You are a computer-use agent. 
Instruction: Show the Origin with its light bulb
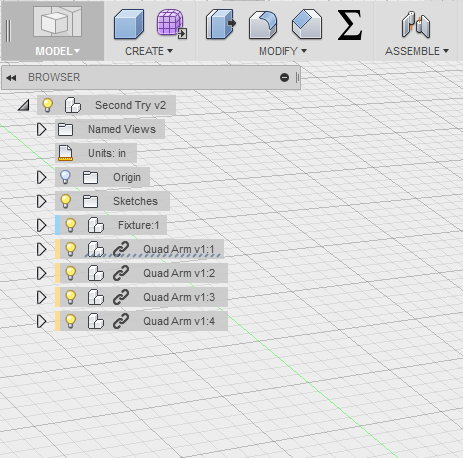coord(65,177)
